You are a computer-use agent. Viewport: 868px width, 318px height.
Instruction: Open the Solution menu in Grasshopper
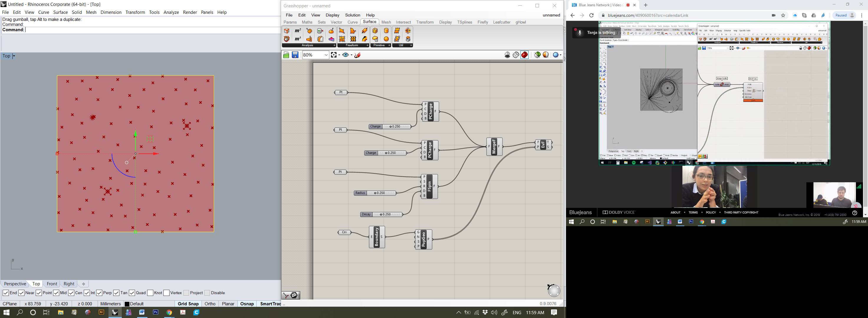(x=352, y=15)
